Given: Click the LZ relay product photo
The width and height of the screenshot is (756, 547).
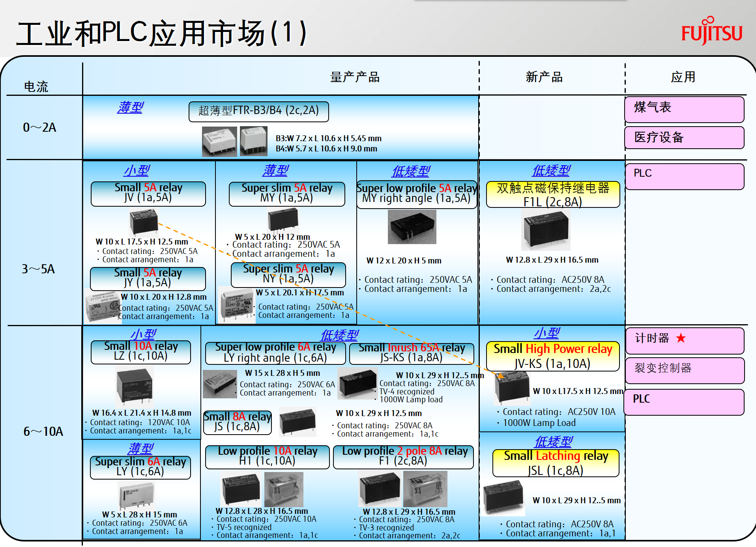Looking at the screenshot, I should click(x=135, y=386).
